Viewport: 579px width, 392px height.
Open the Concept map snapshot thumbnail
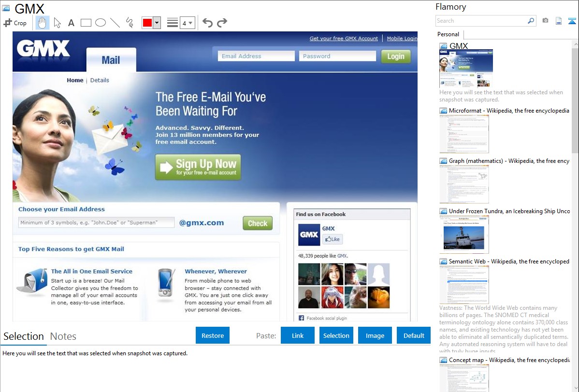(x=464, y=378)
